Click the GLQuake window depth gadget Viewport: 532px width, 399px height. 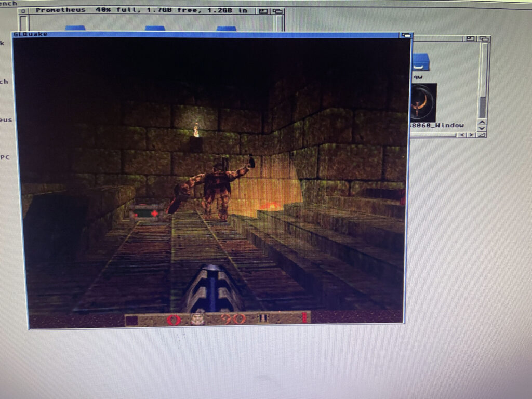click(x=406, y=35)
